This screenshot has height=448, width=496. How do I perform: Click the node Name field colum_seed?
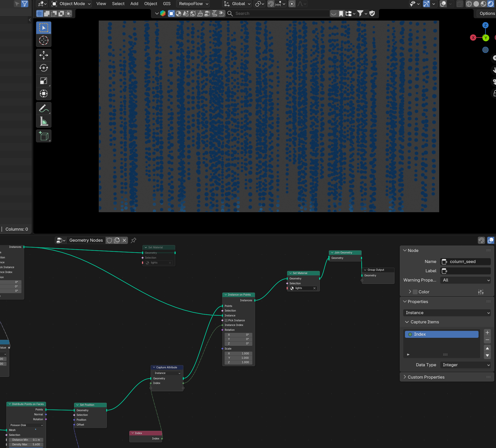point(465,262)
